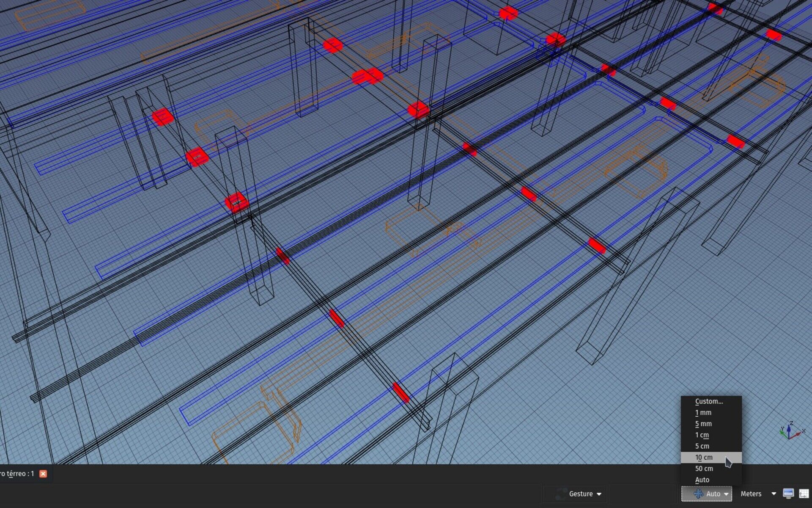Click the navigation icon left of Gesture label

560,494
